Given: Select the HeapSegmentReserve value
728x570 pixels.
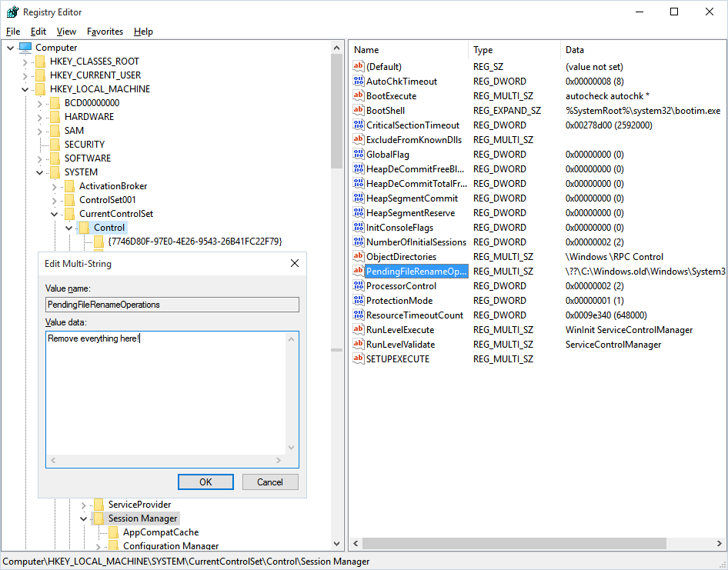Looking at the screenshot, I should (x=410, y=212).
